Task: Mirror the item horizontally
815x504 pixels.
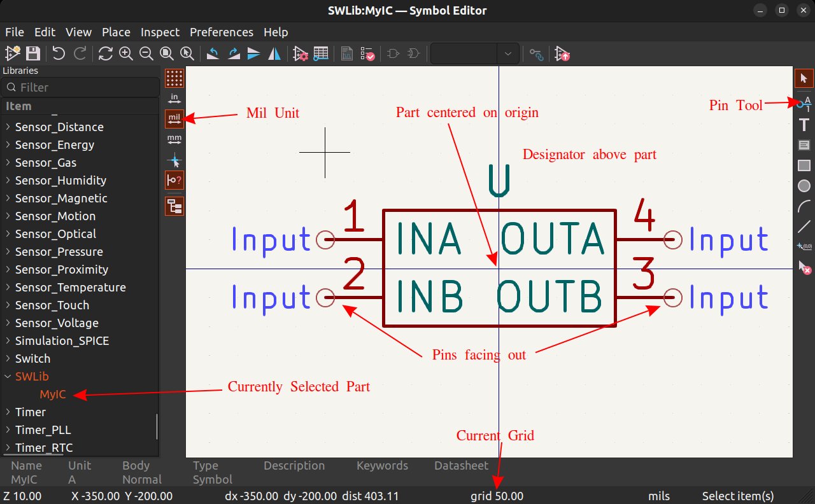Action: pos(274,53)
